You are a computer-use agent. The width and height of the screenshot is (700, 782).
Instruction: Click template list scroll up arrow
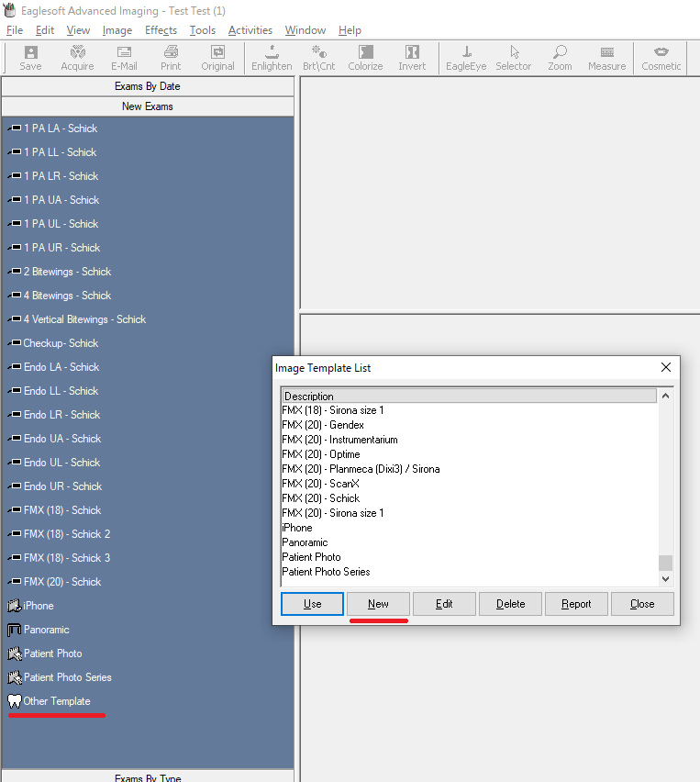tap(665, 396)
